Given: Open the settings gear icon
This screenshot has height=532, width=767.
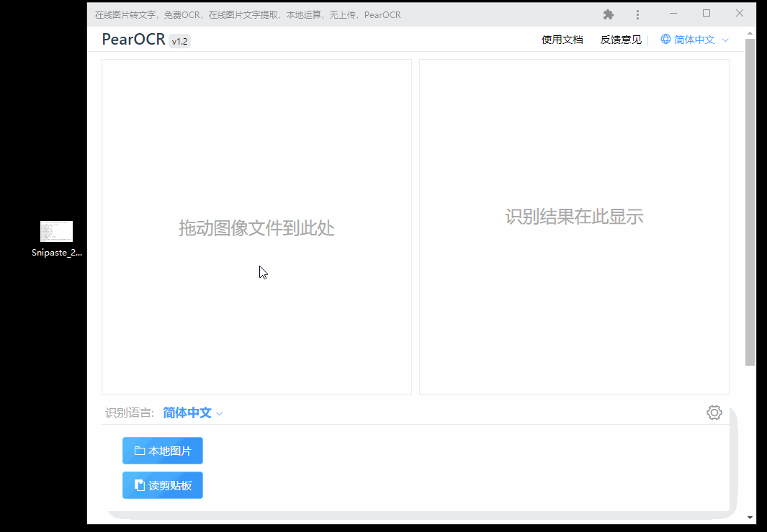Looking at the screenshot, I should coord(714,412).
